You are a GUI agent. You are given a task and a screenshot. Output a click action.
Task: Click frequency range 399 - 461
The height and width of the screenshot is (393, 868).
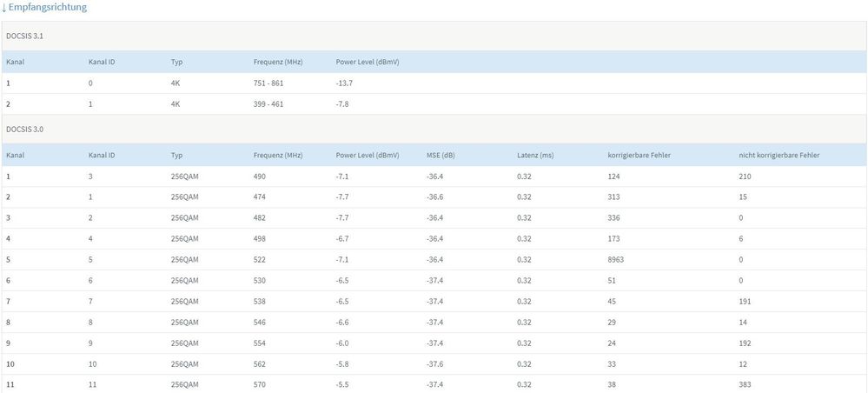[x=268, y=103]
